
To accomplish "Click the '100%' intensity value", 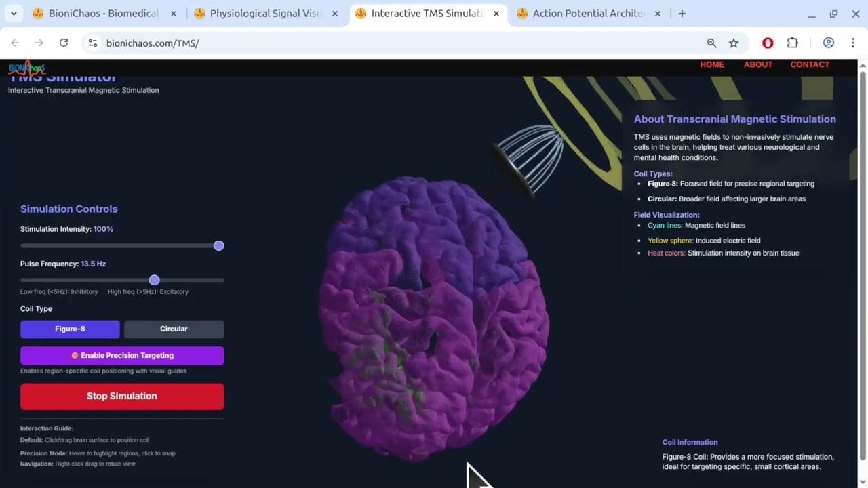I will (103, 229).
